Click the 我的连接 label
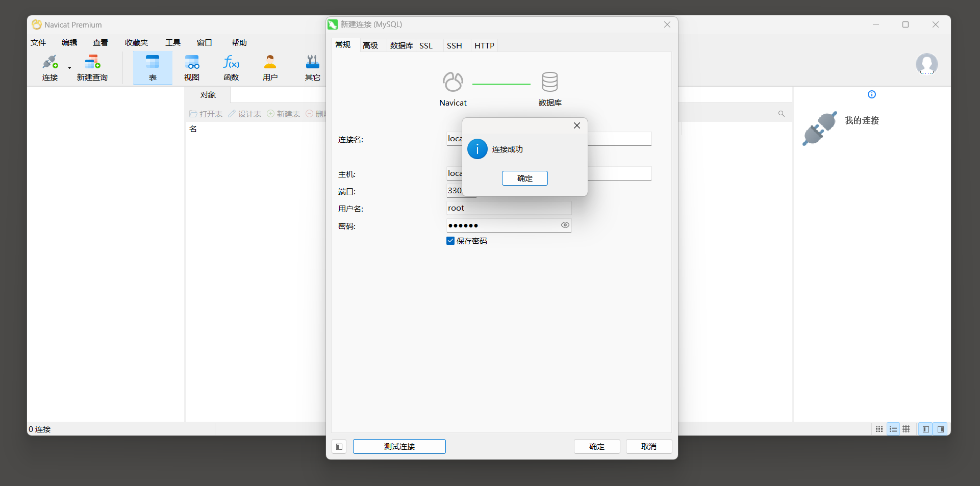 click(862, 120)
